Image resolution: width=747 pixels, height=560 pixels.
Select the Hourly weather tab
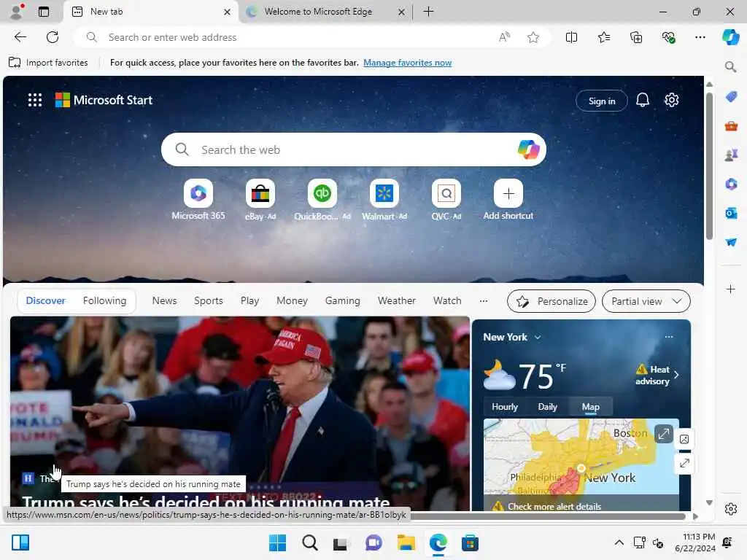coord(505,407)
